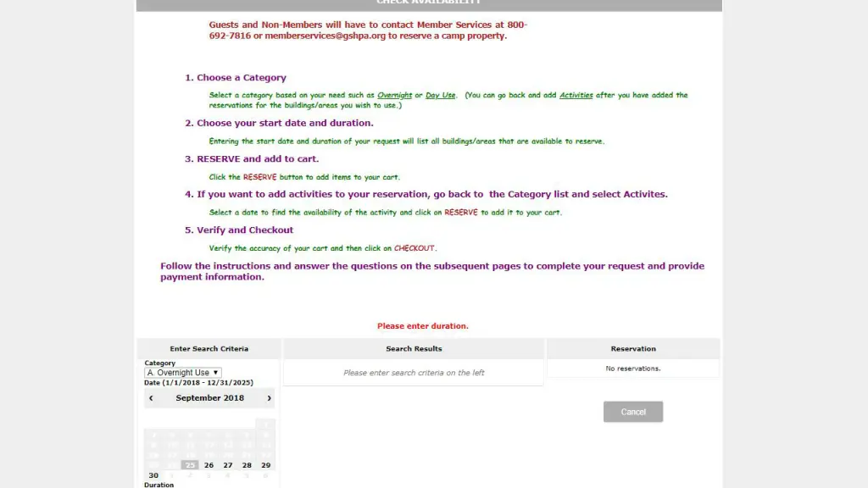The image size is (868, 488).
Task: Click the underlined Day Use text
Action: (x=440, y=95)
